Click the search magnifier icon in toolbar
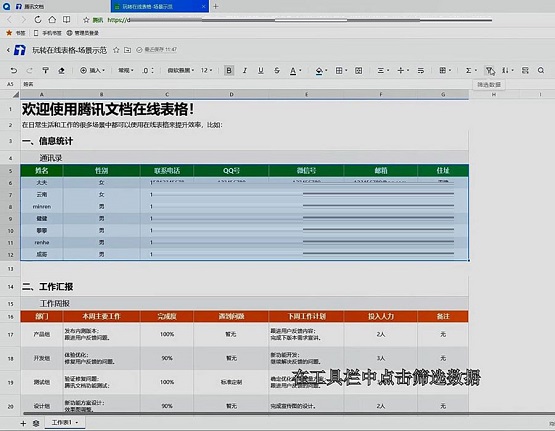555x431 pixels. 541,70
